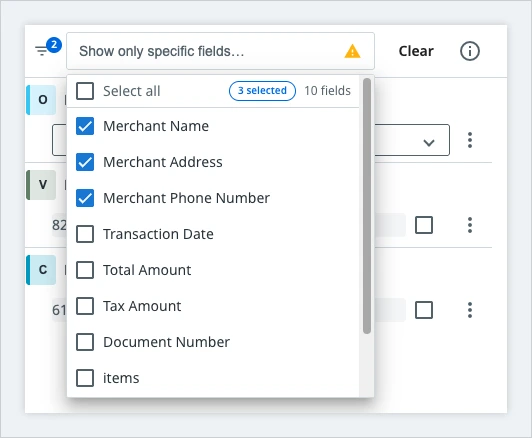Click the Clear button

point(416,51)
